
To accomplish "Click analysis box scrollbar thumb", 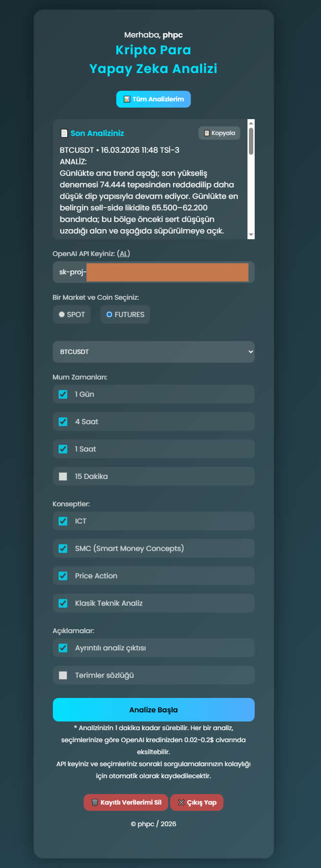I will 251,141.
